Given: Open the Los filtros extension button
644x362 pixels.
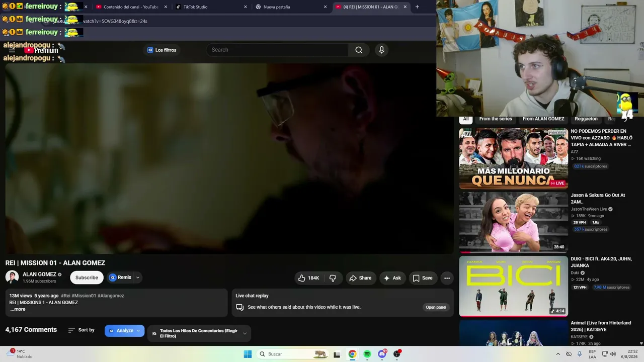Looking at the screenshot, I should coord(162,50).
